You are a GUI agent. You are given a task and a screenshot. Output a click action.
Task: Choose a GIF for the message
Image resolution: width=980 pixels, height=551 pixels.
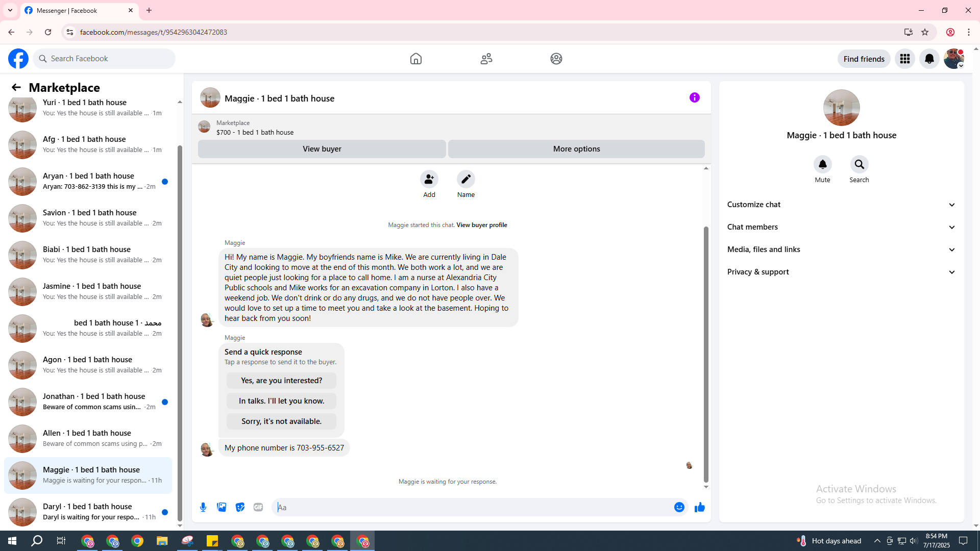tap(258, 507)
